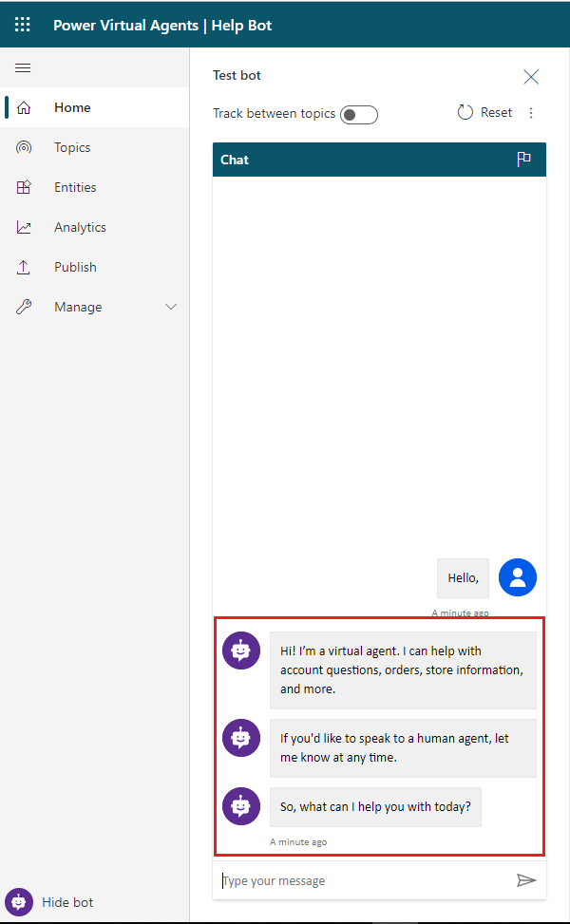Click bot avatar beside human agent message
The image size is (570, 924).
[241, 738]
